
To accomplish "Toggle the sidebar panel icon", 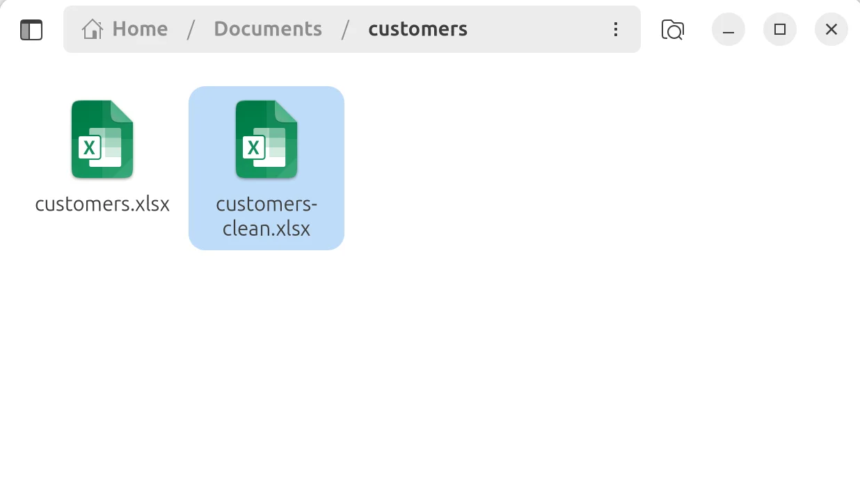I will tap(31, 30).
